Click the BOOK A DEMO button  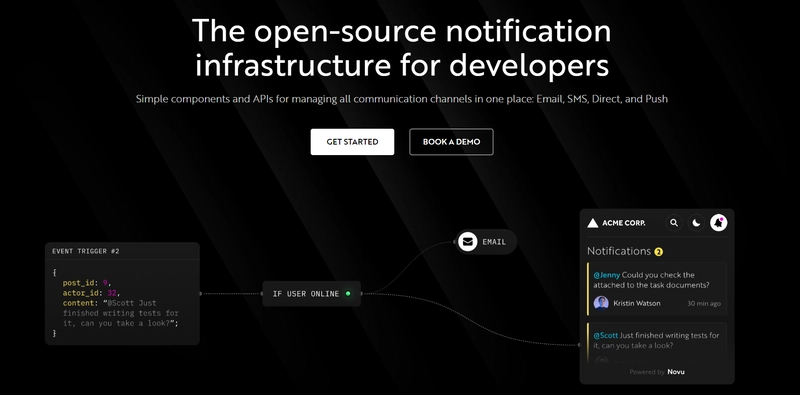coord(451,142)
